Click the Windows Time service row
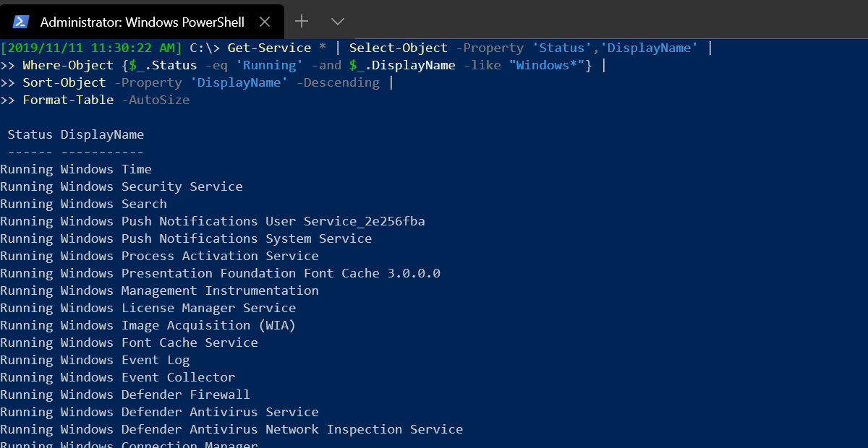This screenshot has height=448, width=868. pyautogui.click(x=76, y=169)
